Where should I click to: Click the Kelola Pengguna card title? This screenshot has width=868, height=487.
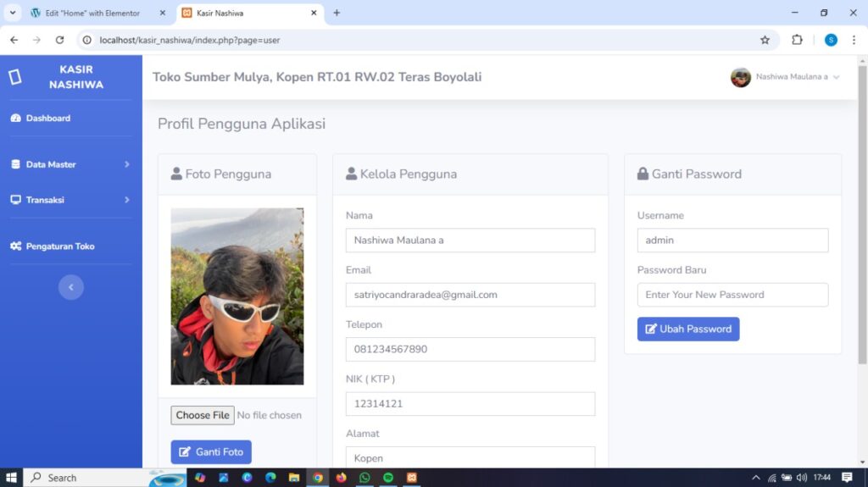(409, 174)
